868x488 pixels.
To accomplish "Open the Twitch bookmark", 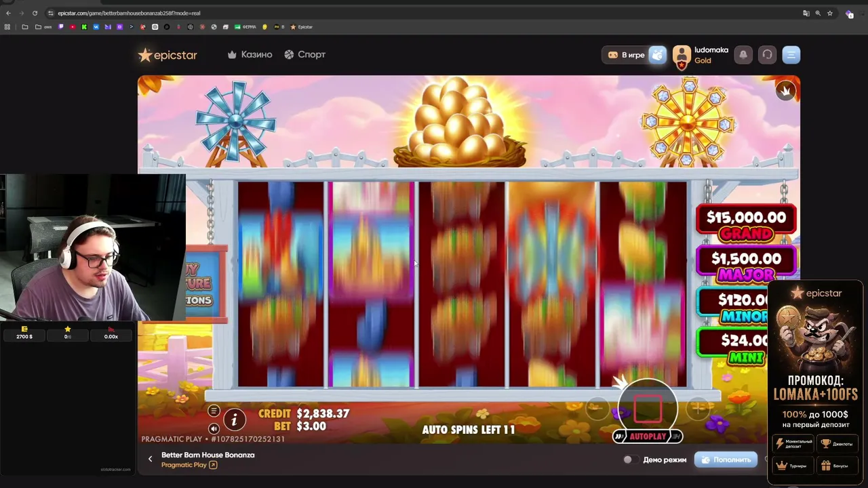I will tap(61, 27).
